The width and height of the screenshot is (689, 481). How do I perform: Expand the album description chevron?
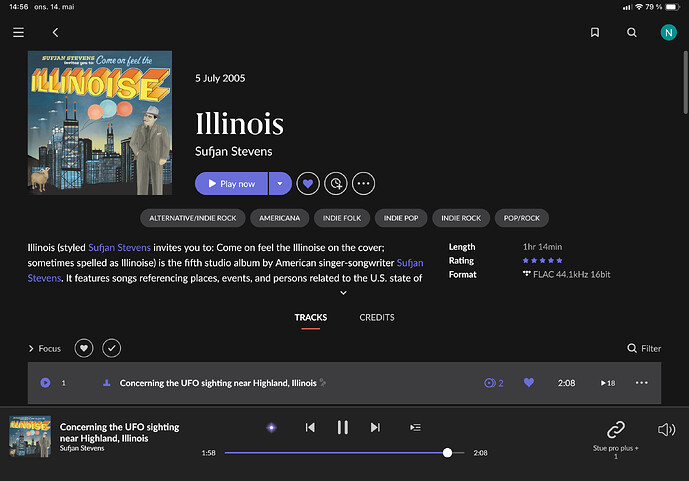344,293
